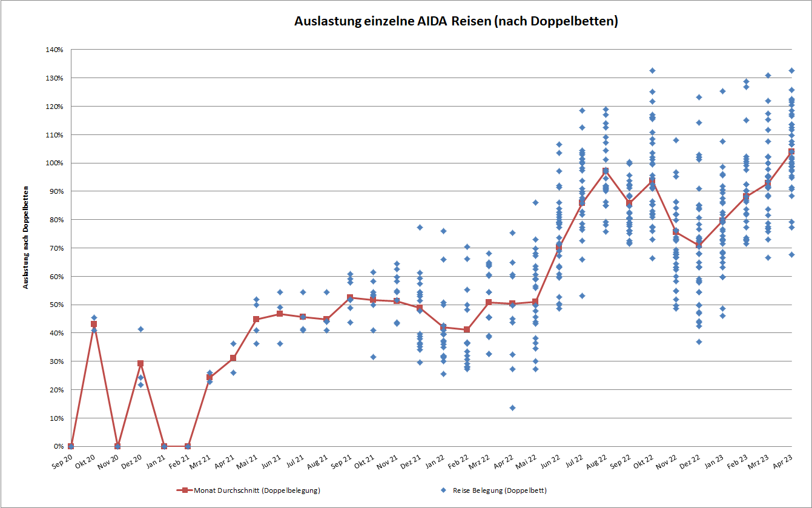Viewport: 812px width, 508px height.
Task: Click the y-axis value '0%'
Action: click(59, 446)
